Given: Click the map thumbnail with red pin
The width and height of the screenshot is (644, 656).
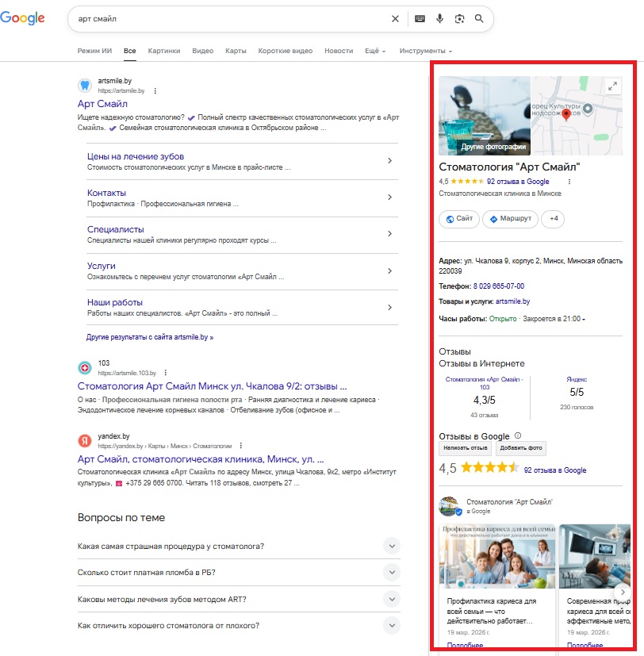Looking at the screenshot, I should 577,116.
